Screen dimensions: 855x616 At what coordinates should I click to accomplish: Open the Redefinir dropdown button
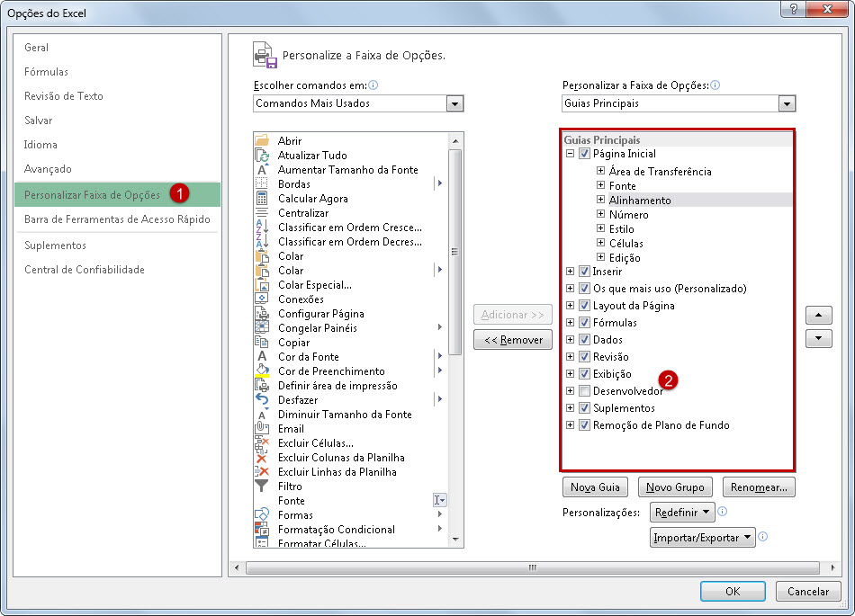click(x=682, y=513)
